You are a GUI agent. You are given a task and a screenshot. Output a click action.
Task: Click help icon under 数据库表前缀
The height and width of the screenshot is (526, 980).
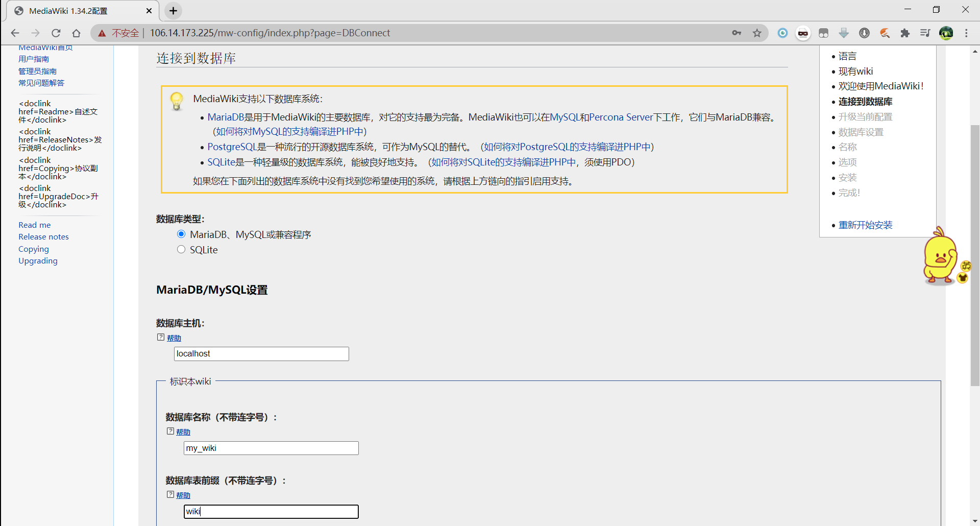pyautogui.click(x=170, y=495)
